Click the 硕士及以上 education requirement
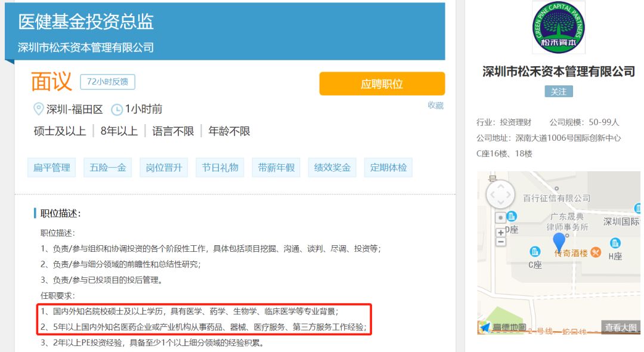 point(60,131)
